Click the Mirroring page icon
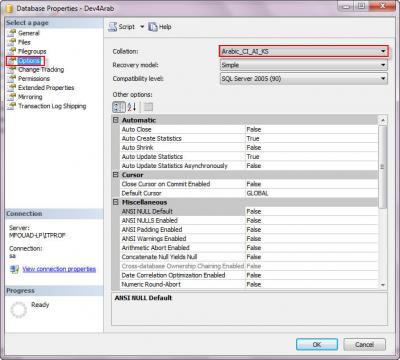This screenshot has height=360, width=400. pyautogui.click(x=12, y=97)
